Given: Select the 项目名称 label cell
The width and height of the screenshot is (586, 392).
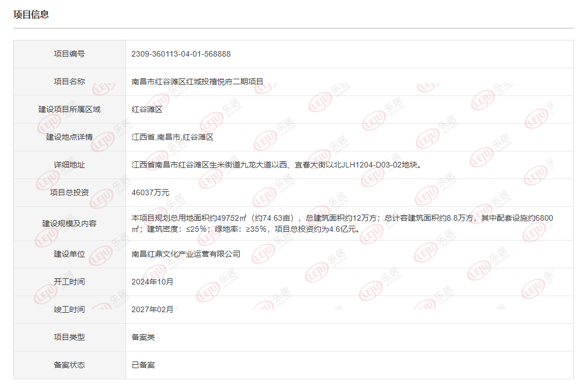Looking at the screenshot, I should 69,82.
